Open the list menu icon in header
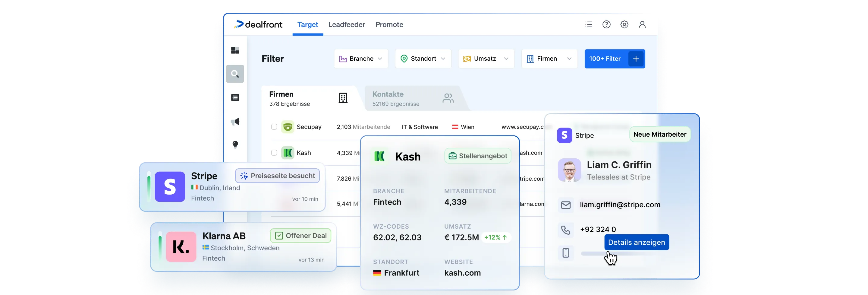This screenshot has width=868, height=295. coord(589,24)
